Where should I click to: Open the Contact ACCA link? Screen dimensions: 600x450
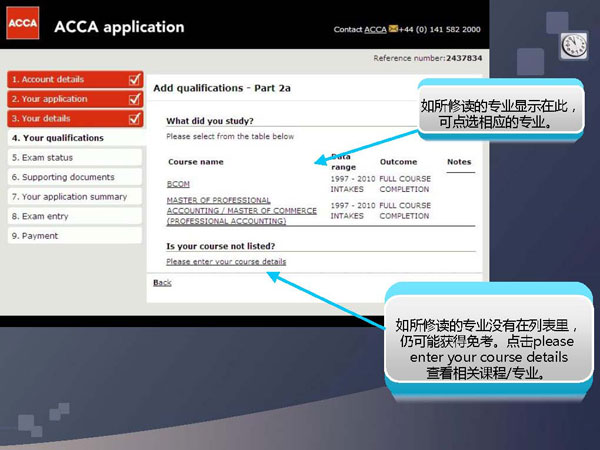tap(374, 30)
